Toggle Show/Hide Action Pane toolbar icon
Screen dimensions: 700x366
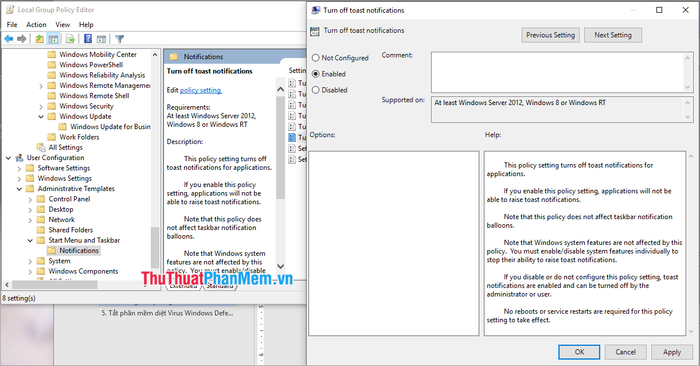tap(101, 39)
